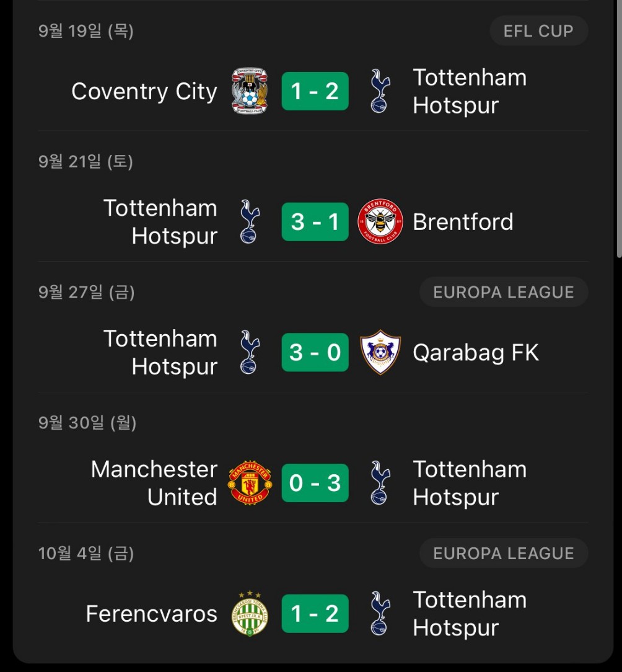Open the 3 - 1 Brentford score
Viewport: 622px width, 672px height.
(315, 221)
